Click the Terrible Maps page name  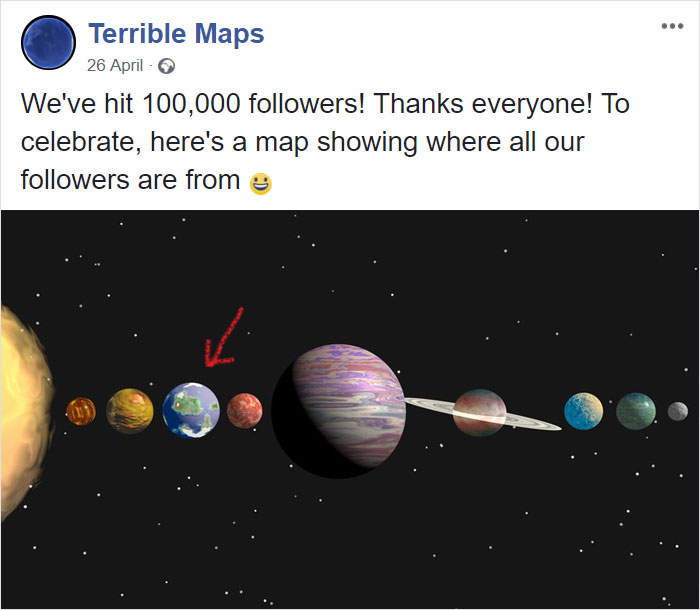[176, 33]
